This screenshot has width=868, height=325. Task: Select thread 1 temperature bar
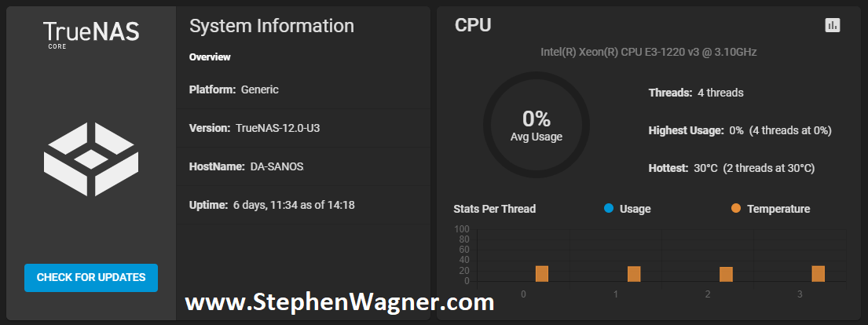coord(634,273)
